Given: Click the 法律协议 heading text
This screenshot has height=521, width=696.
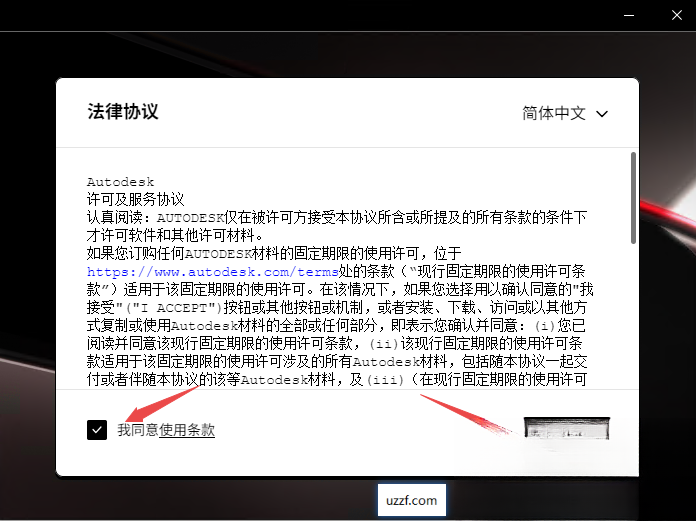Looking at the screenshot, I should 123,111.
